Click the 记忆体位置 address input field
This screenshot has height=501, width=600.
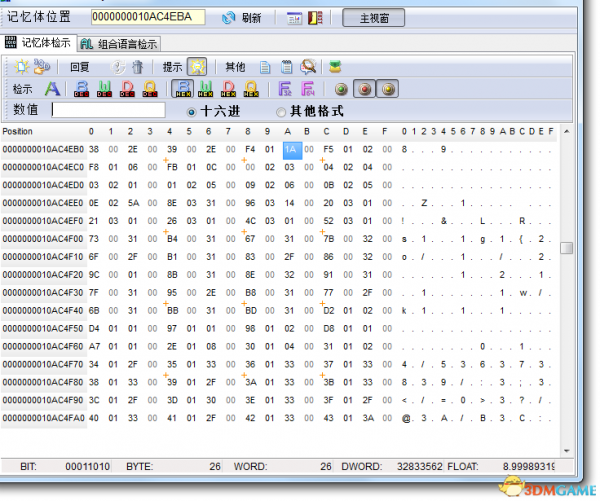tap(148, 17)
